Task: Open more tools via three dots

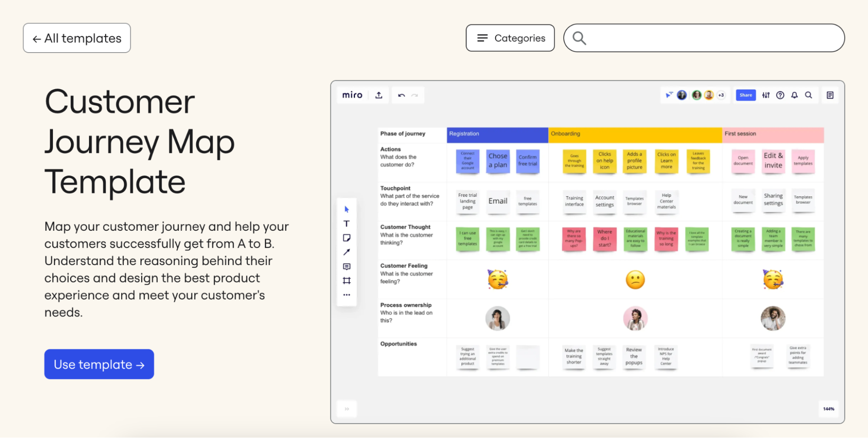Action: click(347, 295)
